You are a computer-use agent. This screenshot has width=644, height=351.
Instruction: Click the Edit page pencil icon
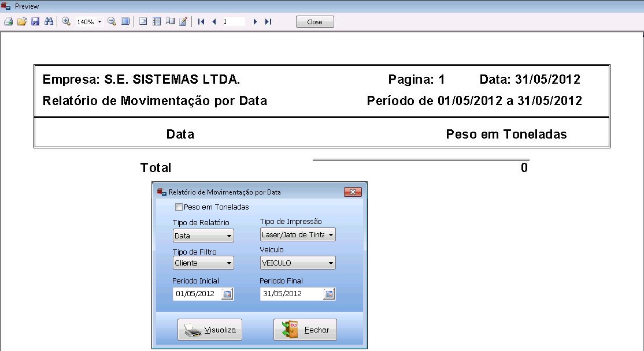183,22
